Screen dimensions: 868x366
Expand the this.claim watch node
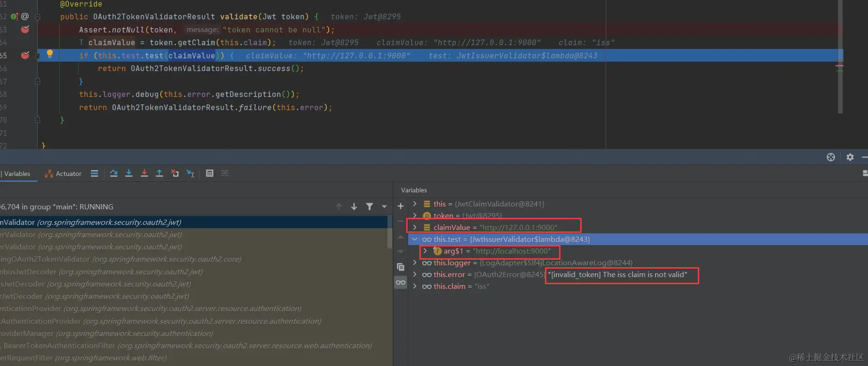click(x=415, y=286)
